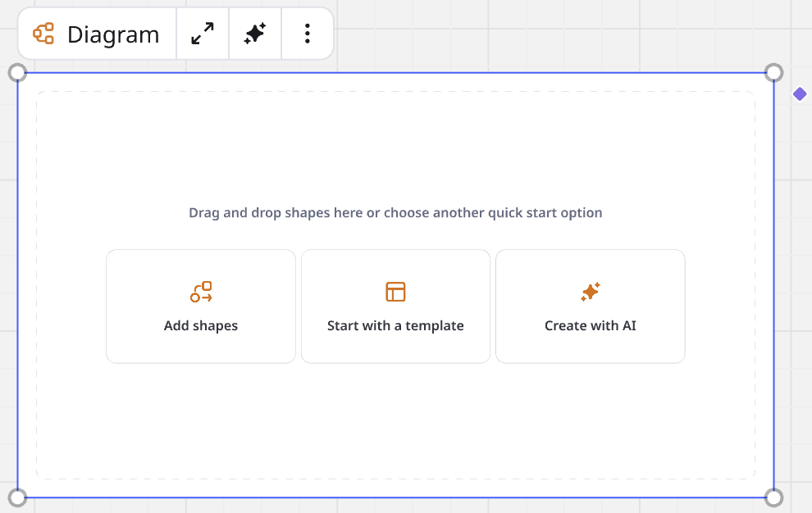Click the bottom-right resize handle
This screenshot has height=513, width=812.
[x=773, y=497]
